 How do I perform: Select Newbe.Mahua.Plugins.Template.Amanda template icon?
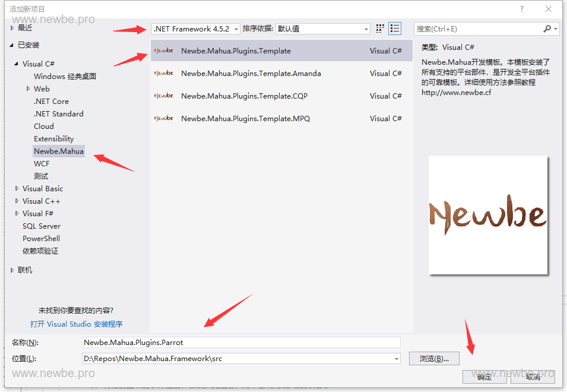pyautogui.click(x=163, y=74)
